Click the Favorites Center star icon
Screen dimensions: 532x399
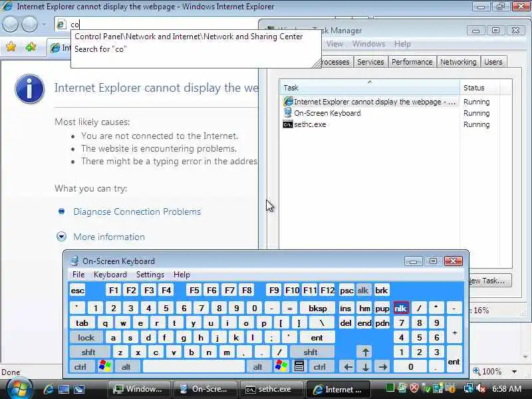pyautogui.click(x=11, y=47)
